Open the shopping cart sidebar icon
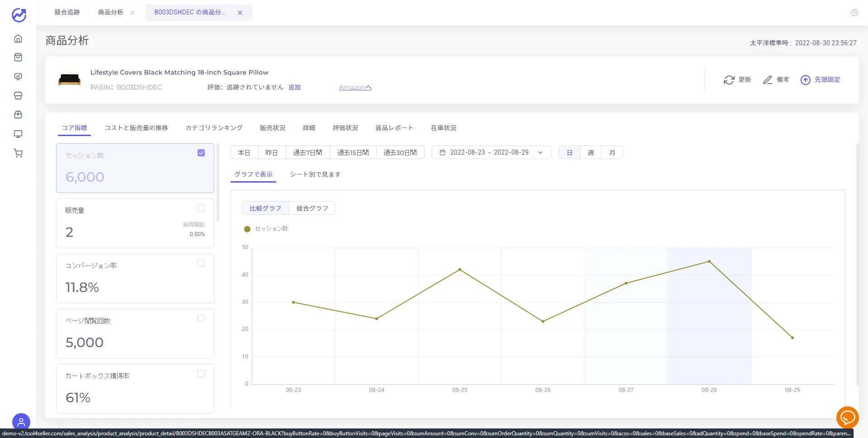The width and height of the screenshot is (868, 438). [18, 153]
